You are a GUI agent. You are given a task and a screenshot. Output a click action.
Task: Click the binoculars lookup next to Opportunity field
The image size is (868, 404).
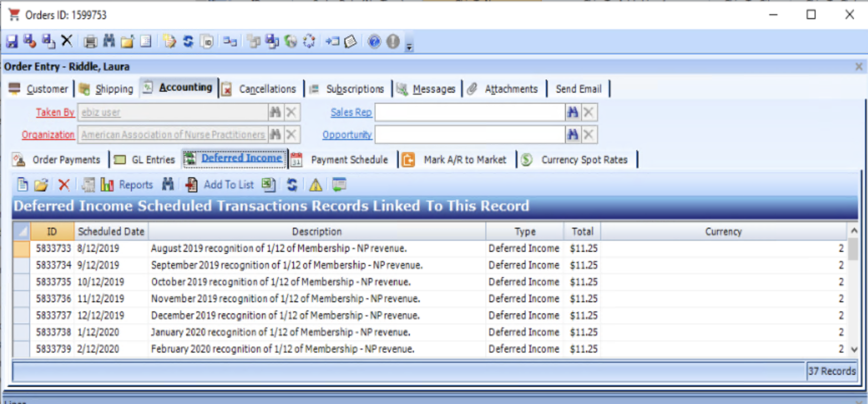click(x=572, y=134)
